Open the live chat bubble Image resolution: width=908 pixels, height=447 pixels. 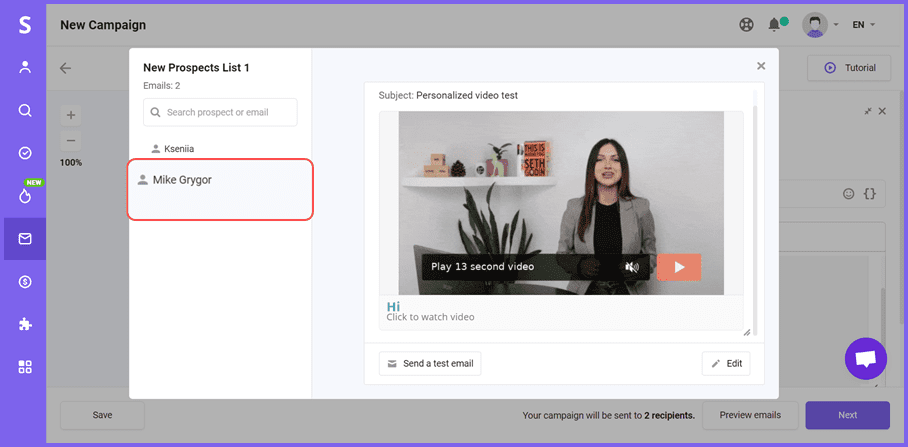pos(865,358)
